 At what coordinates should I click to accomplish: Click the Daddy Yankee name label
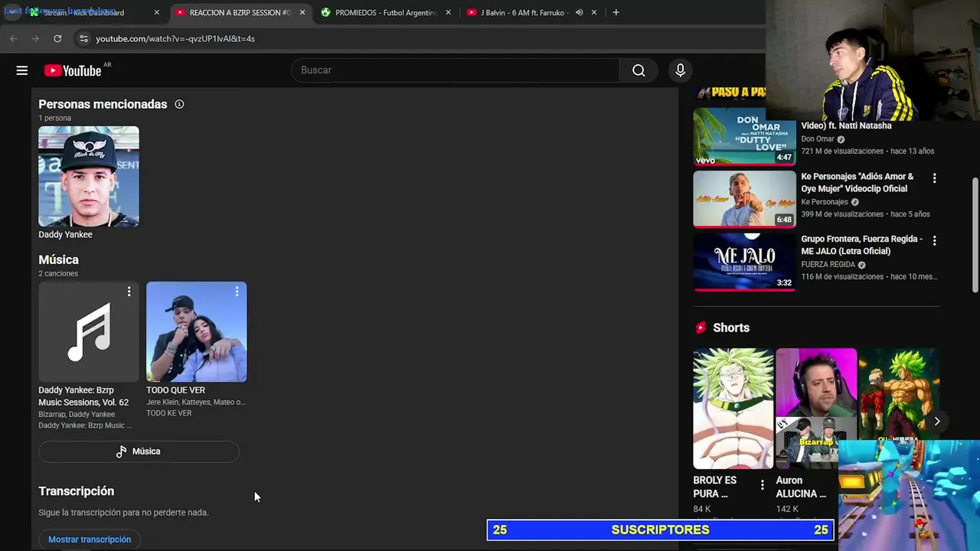(65, 235)
